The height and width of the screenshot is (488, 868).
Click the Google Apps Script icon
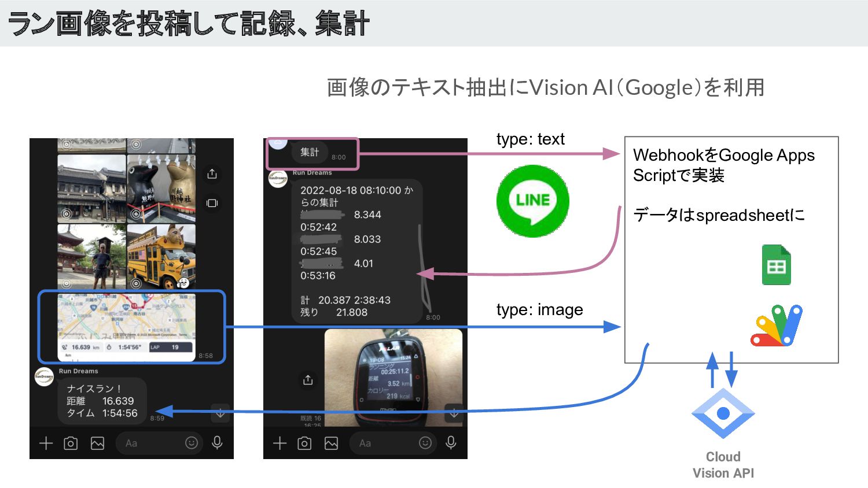point(776,326)
